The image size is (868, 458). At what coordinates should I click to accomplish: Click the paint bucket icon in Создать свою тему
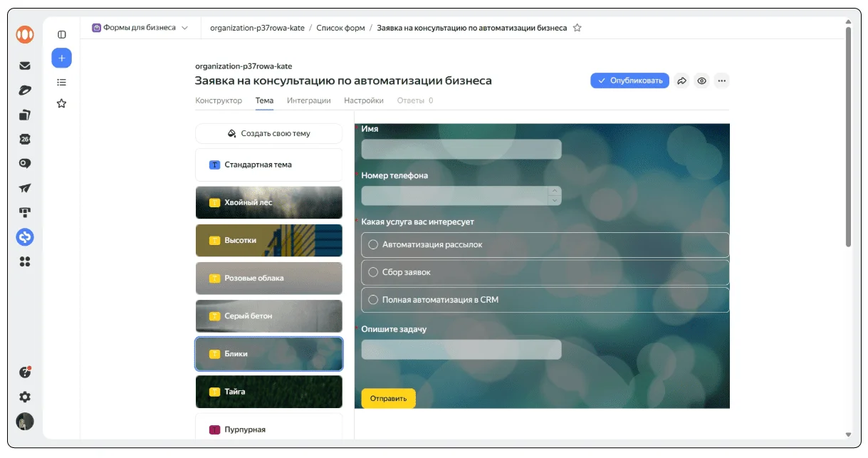pos(231,133)
